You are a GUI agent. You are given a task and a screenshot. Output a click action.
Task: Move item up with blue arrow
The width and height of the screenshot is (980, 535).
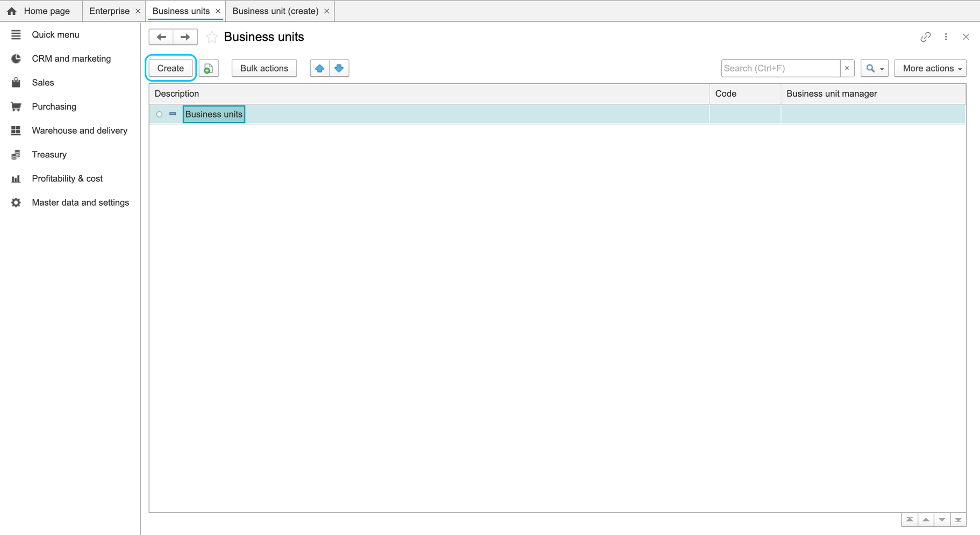(320, 68)
